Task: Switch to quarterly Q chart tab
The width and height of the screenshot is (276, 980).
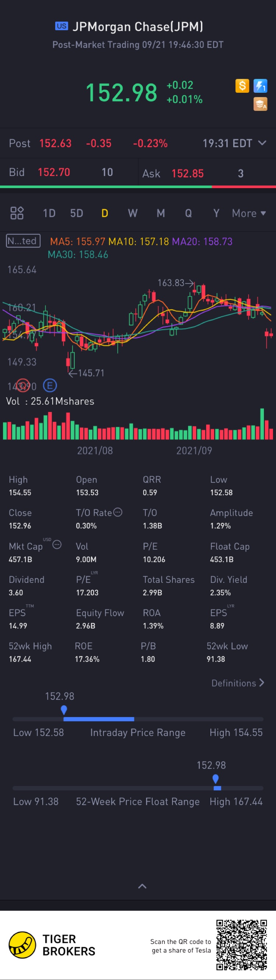Action: point(188,213)
